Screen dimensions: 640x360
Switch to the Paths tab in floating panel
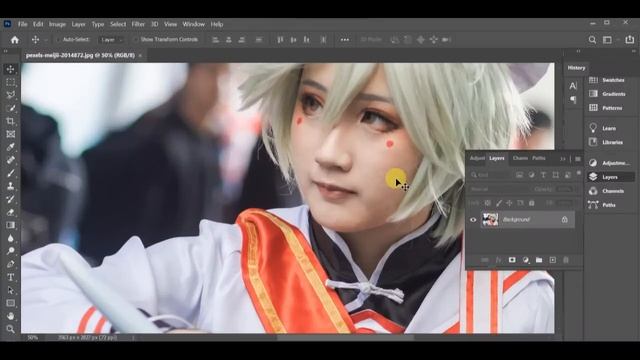(539, 158)
